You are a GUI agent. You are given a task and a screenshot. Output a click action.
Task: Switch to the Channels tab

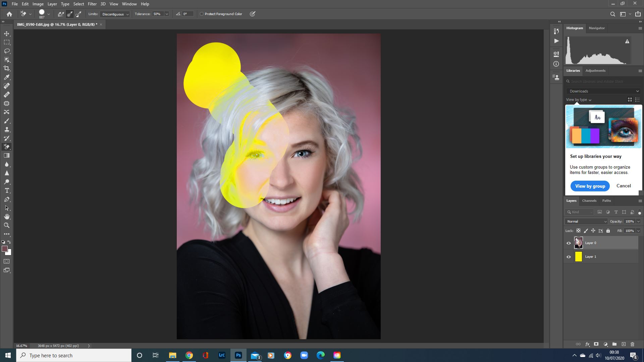tap(589, 200)
